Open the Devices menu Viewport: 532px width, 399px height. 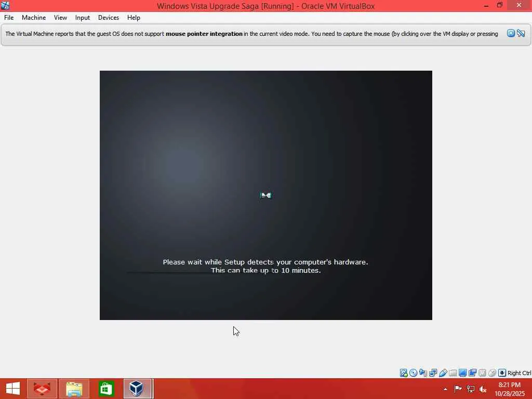pos(109,18)
